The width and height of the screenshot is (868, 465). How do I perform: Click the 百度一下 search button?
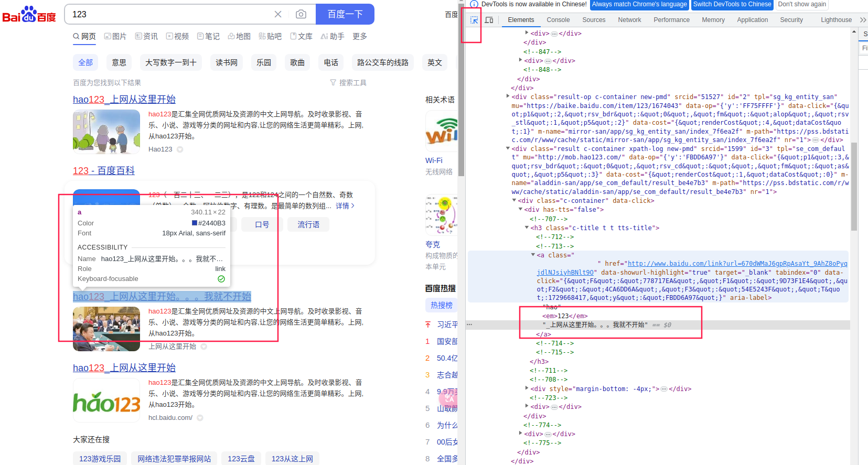point(345,14)
